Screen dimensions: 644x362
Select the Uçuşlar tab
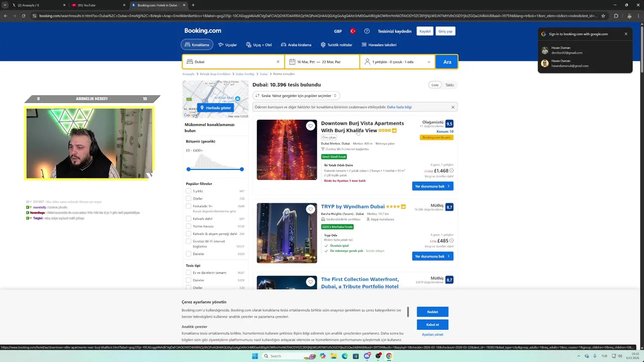pyautogui.click(x=227, y=45)
